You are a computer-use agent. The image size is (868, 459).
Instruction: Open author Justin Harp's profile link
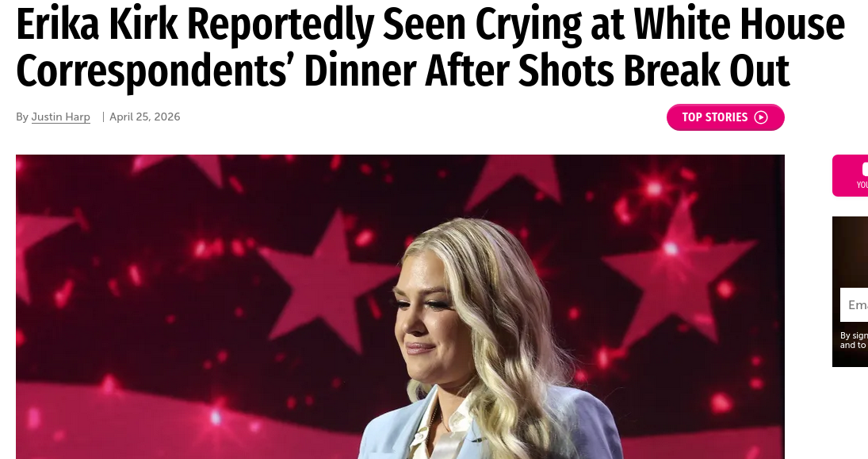point(61,117)
